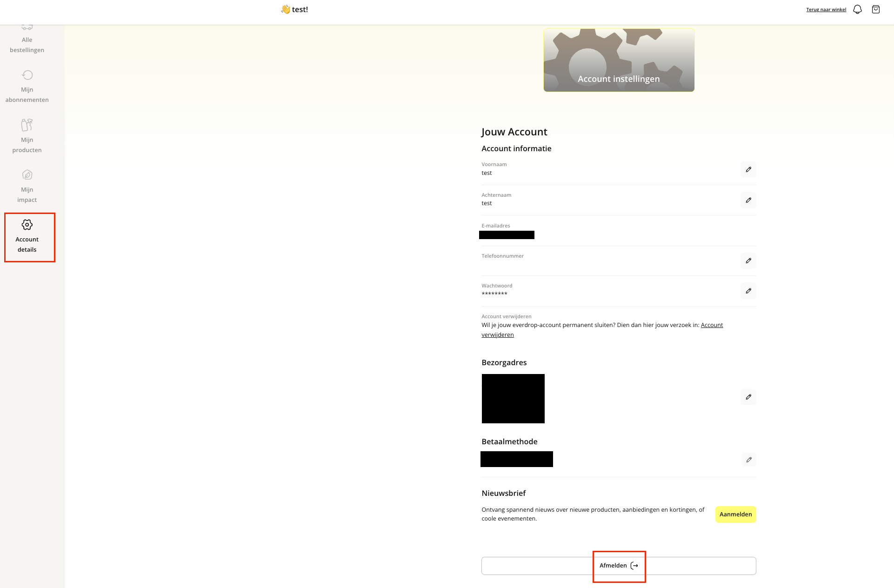Click the Aanmelden newsletter button
Screen dimensions: 894x588
[735, 514]
